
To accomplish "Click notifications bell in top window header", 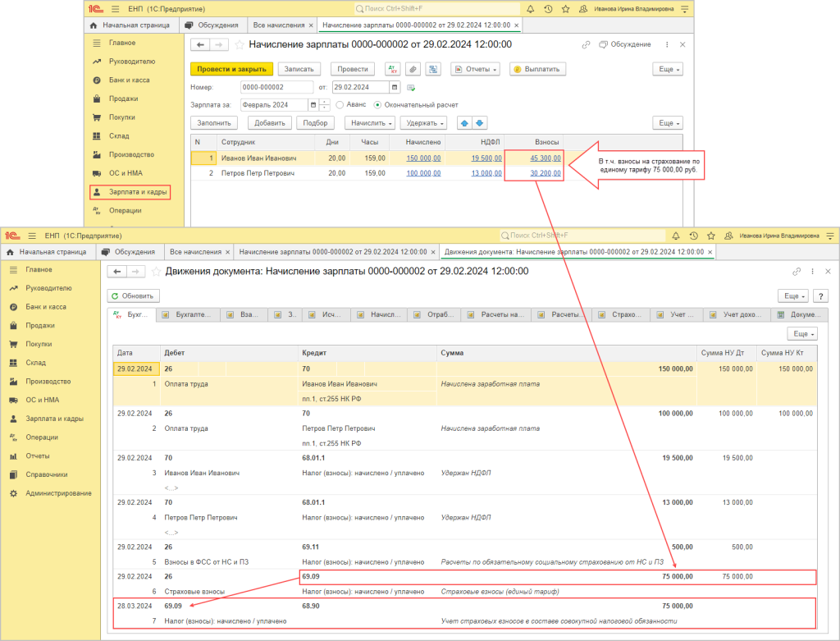I will (531, 9).
